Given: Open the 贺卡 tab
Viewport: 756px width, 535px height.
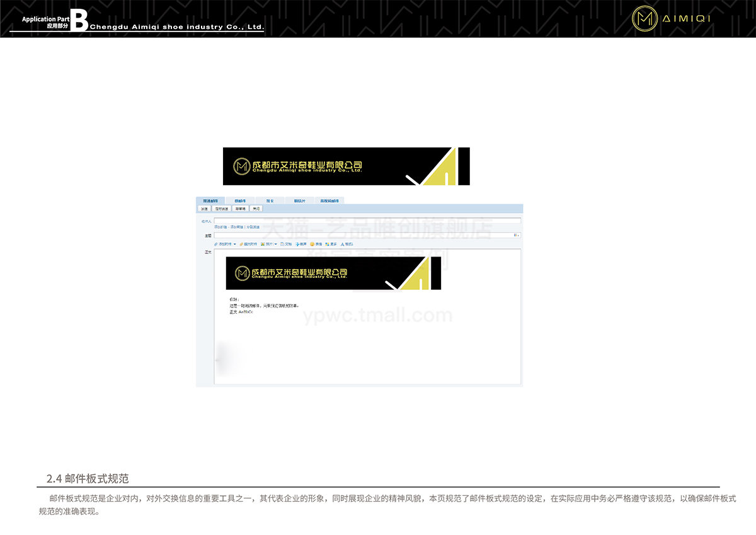Looking at the screenshot, I should tap(270, 200).
